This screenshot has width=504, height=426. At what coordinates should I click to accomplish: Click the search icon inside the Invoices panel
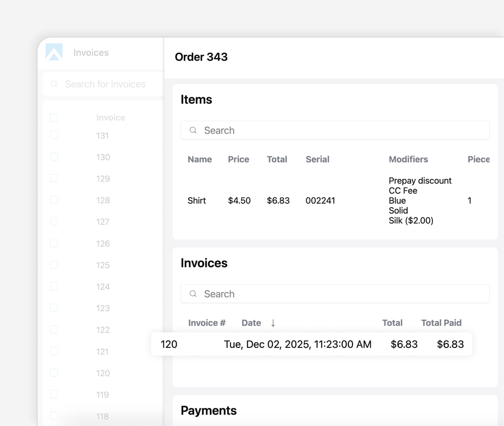coord(193,293)
